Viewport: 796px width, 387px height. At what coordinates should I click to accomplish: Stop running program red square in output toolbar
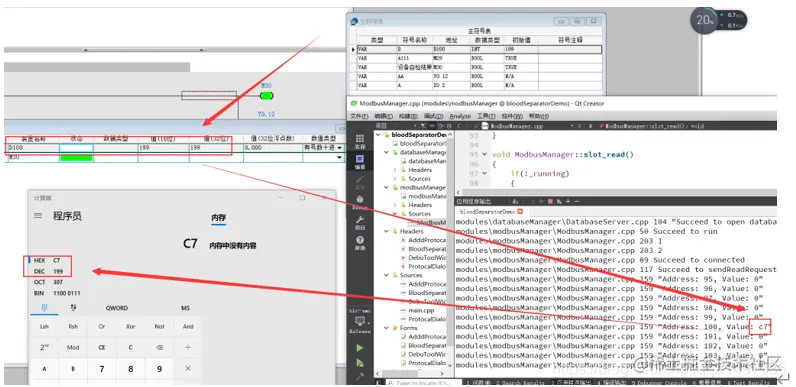(x=550, y=202)
